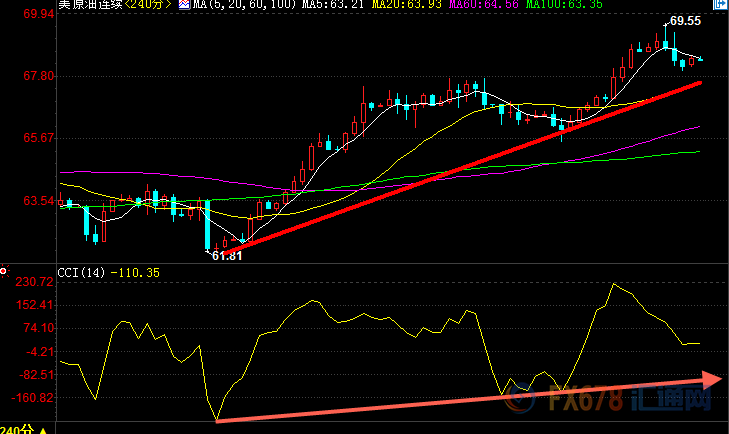Click the -82.51 CCI axis label
The height and width of the screenshot is (434, 729).
(x=37, y=375)
